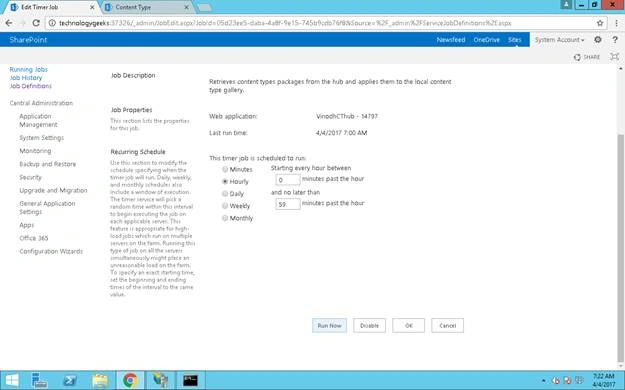Open Backup and Restore
The height and width of the screenshot is (390, 625).
click(x=47, y=164)
